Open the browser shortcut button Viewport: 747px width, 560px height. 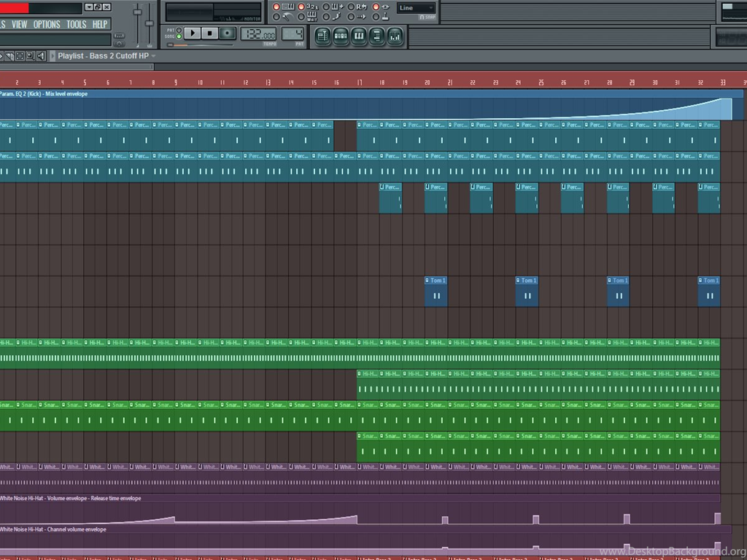click(x=376, y=36)
